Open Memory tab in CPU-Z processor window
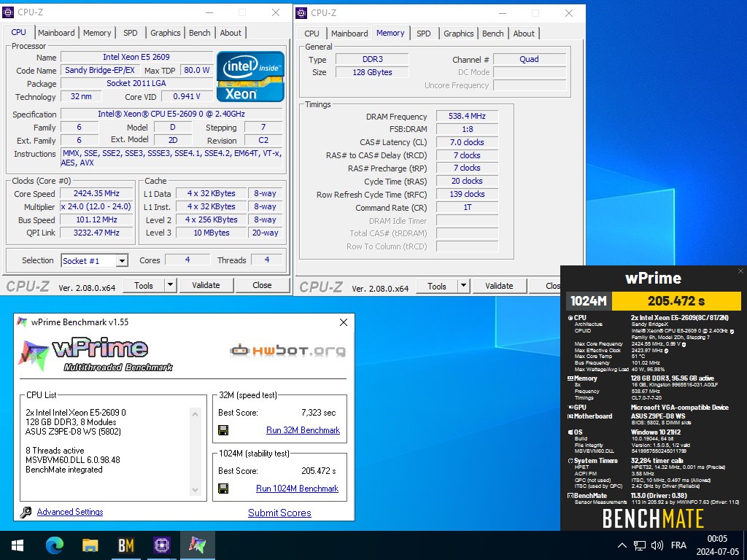 (97, 33)
